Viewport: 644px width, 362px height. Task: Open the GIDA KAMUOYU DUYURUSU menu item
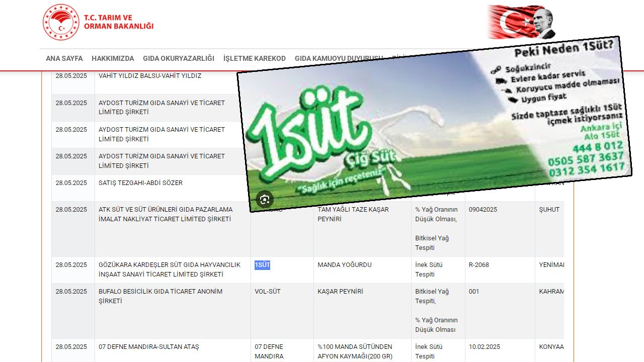[x=339, y=58]
